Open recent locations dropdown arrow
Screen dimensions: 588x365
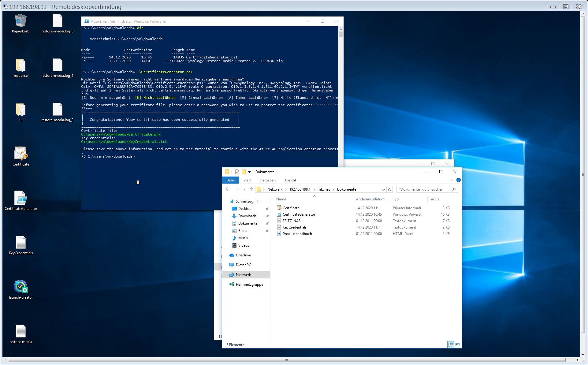[x=244, y=189]
